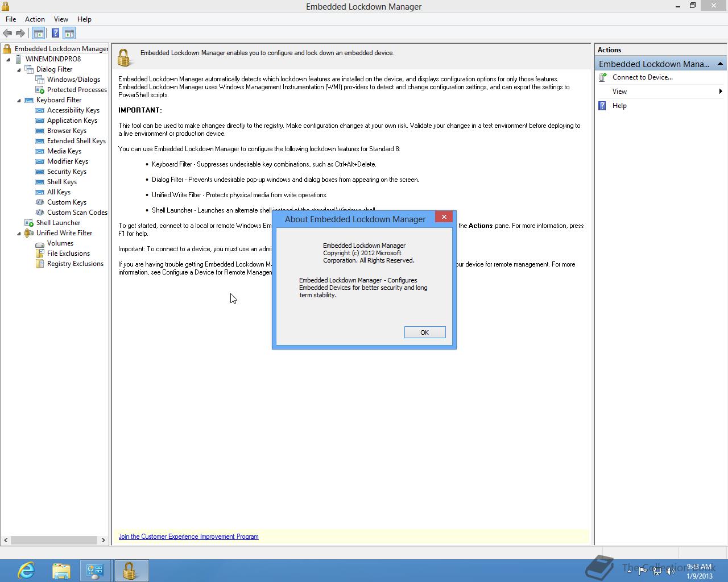
Task: Click the Unified Write Filter lock icon
Action: [29, 233]
